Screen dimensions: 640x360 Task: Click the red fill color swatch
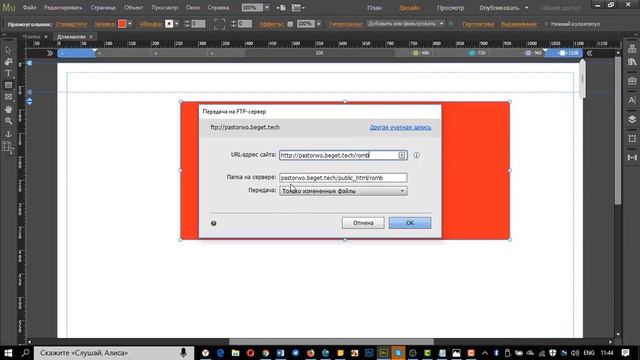click(x=122, y=24)
